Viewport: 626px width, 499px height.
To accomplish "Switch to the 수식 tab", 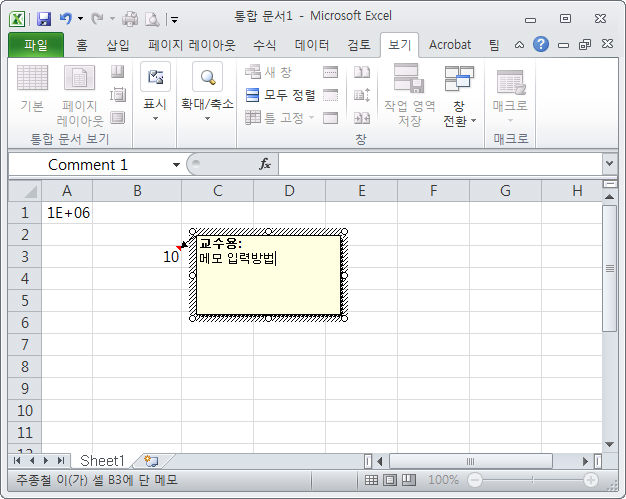I will [x=264, y=45].
